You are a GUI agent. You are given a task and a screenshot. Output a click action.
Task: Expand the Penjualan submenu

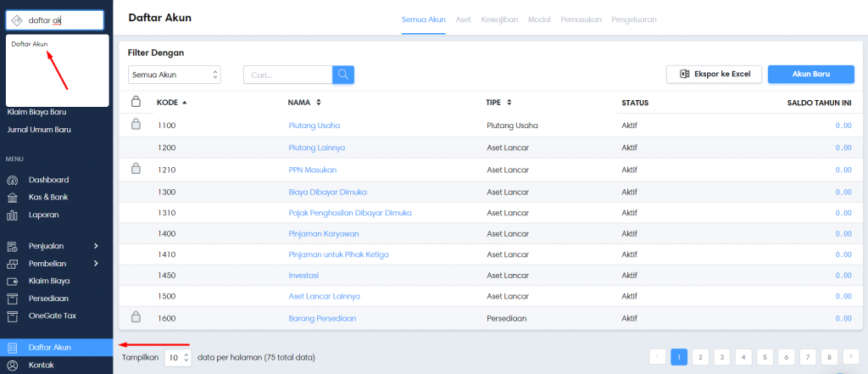click(96, 246)
